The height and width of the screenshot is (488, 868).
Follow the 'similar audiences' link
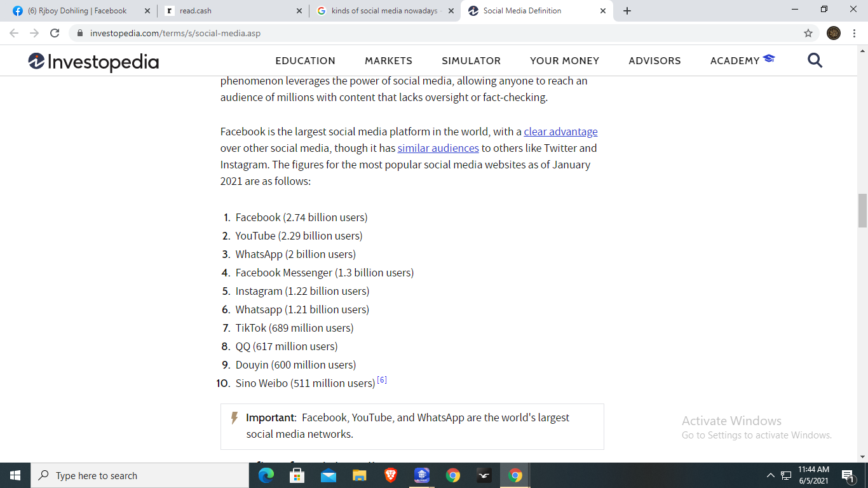click(x=438, y=148)
